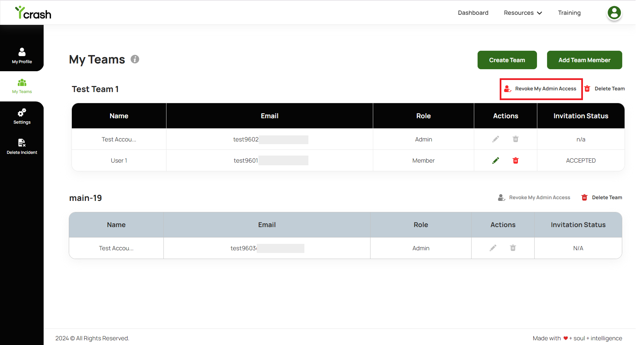
Task: Click the 'Test Accou...' name in Test Team 1
Action: click(119, 139)
